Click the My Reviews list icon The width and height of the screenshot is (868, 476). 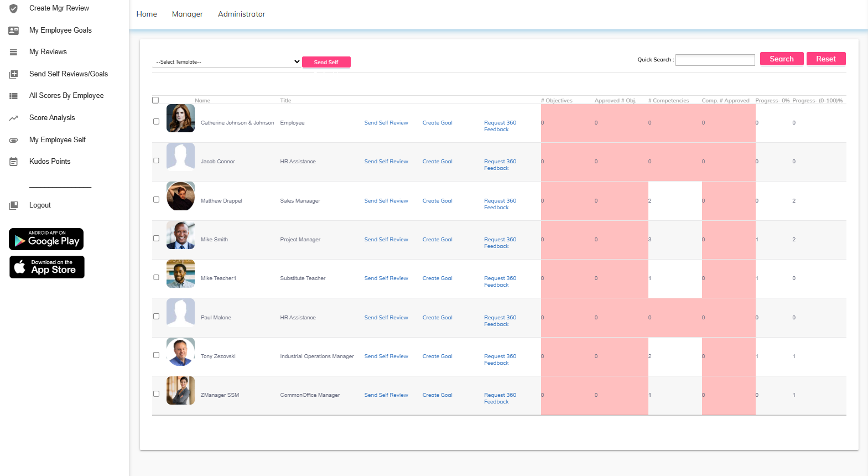pyautogui.click(x=14, y=52)
